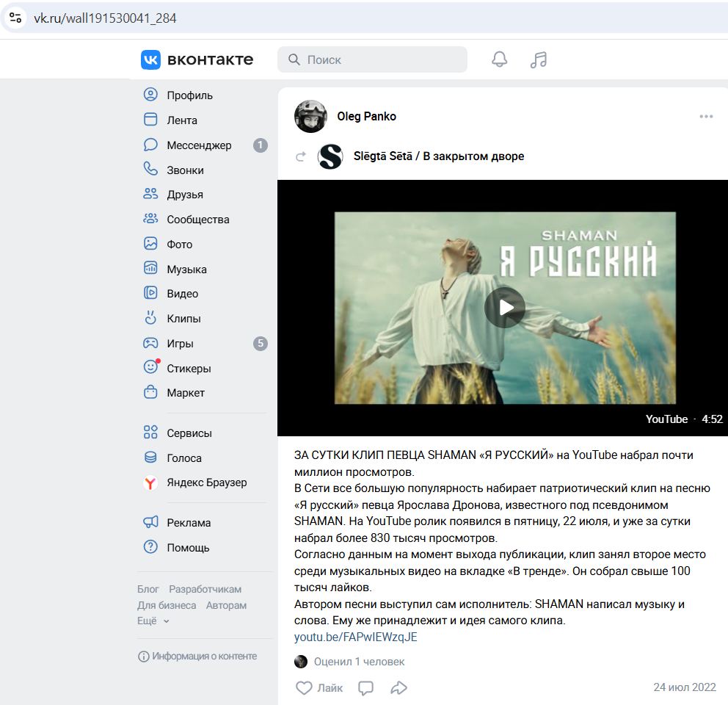The height and width of the screenshot is (705, 728).
Task: Click the YouTube 4:52 duration label
Action: (685, 419)
